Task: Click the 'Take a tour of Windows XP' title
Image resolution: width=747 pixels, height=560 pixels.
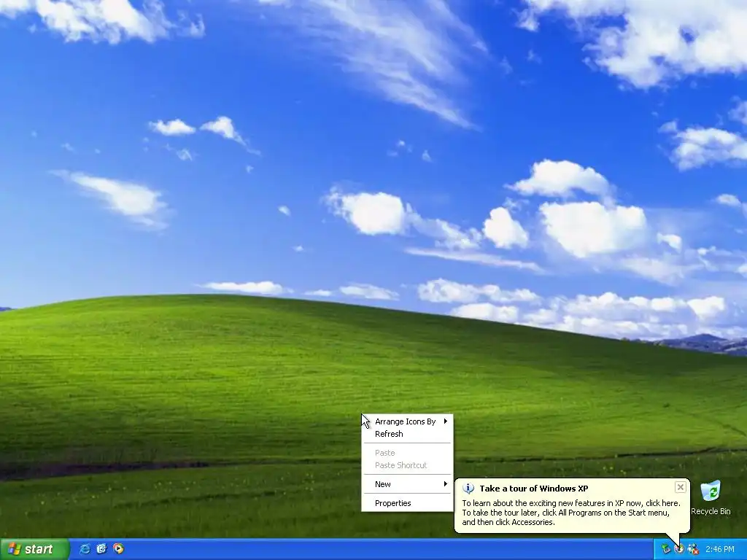Action: coord(533,489)
